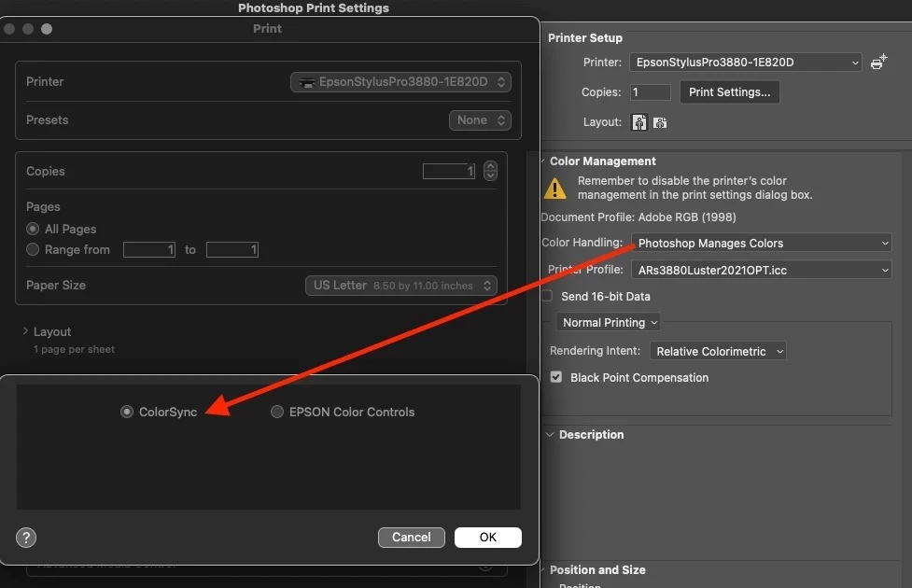Expand the Layout section

[x=25, y=331]
